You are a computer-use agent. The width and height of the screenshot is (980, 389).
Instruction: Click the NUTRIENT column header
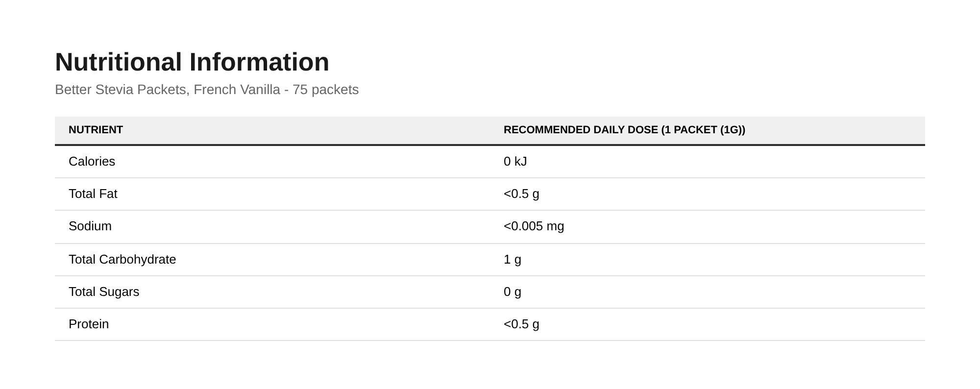tap(96, 130)
